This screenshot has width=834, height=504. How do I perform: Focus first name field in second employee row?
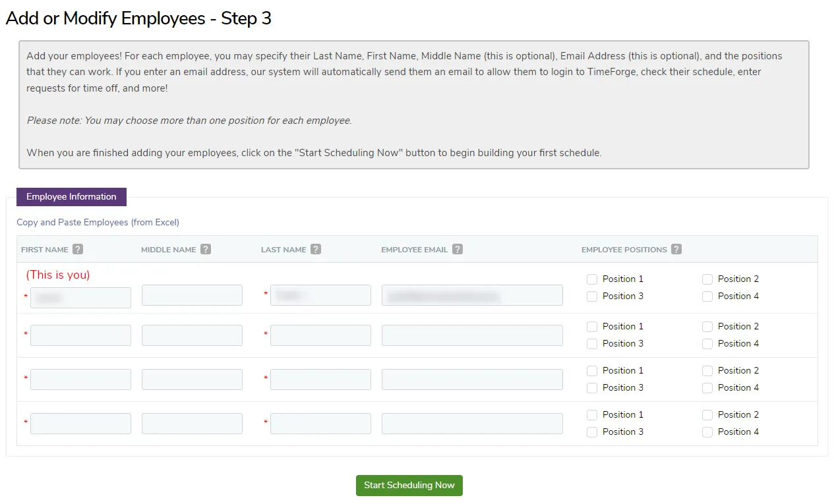80,335
